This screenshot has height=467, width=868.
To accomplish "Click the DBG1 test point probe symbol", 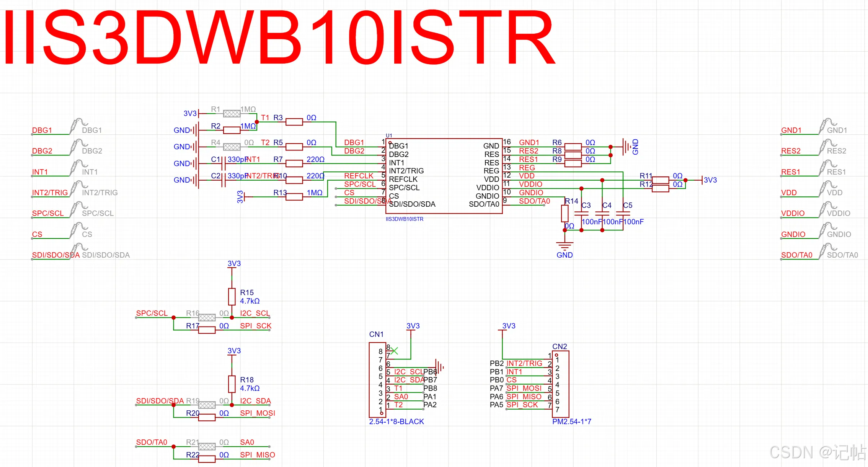I will [78, 126].
